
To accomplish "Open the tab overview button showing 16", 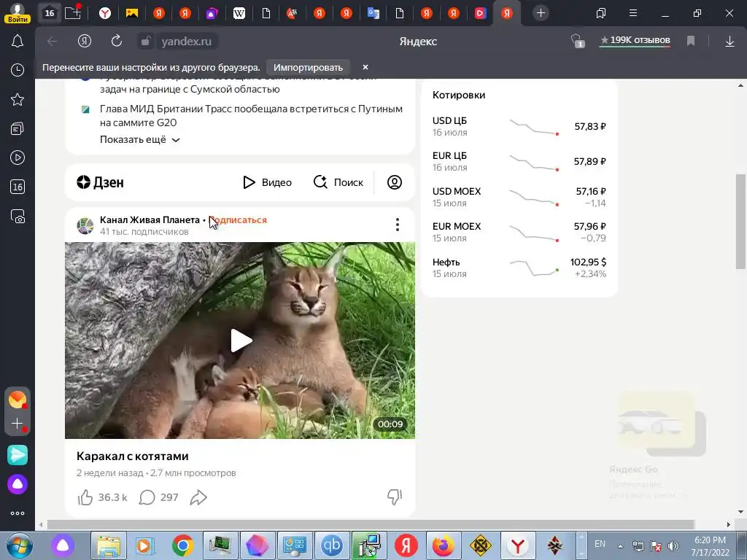I will [49, 13].
